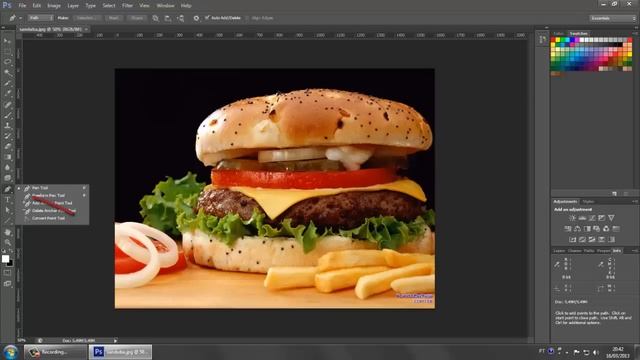Screen dimensions: 640x360
Task: Select the Eyedropper tool
Action: pyautogui.click(x=7, y=94)
